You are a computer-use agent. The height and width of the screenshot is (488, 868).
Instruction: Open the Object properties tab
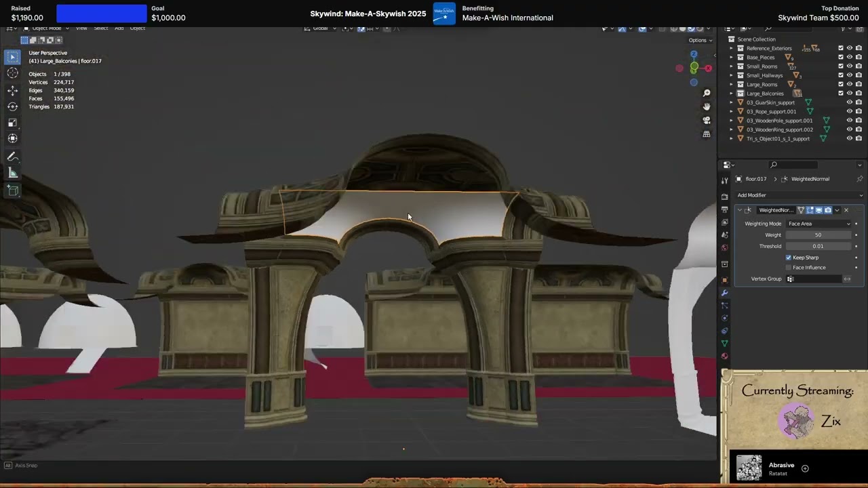[x=724, y=279]
